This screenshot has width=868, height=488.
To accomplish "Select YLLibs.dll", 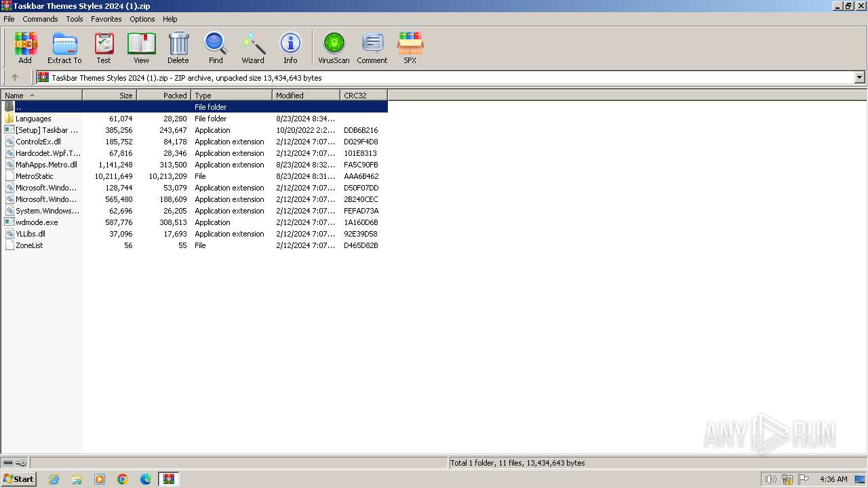I will [x=195, y=234].
